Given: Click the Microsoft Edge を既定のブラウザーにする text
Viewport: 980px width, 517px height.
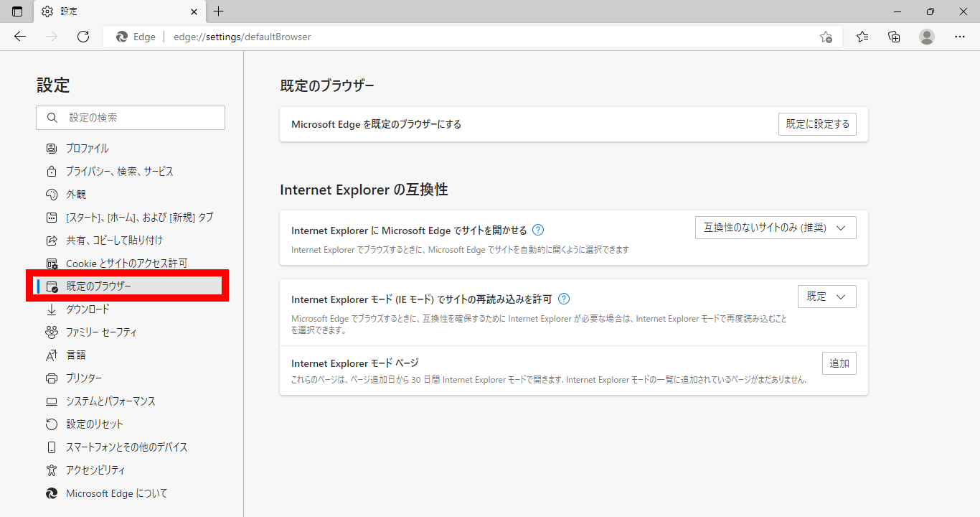Looking at the screenshot, I should tap(376, 124).
